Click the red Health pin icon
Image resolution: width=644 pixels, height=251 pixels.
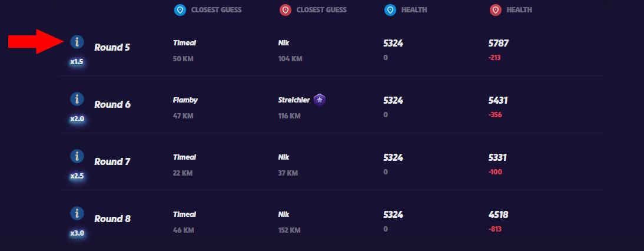495,10
